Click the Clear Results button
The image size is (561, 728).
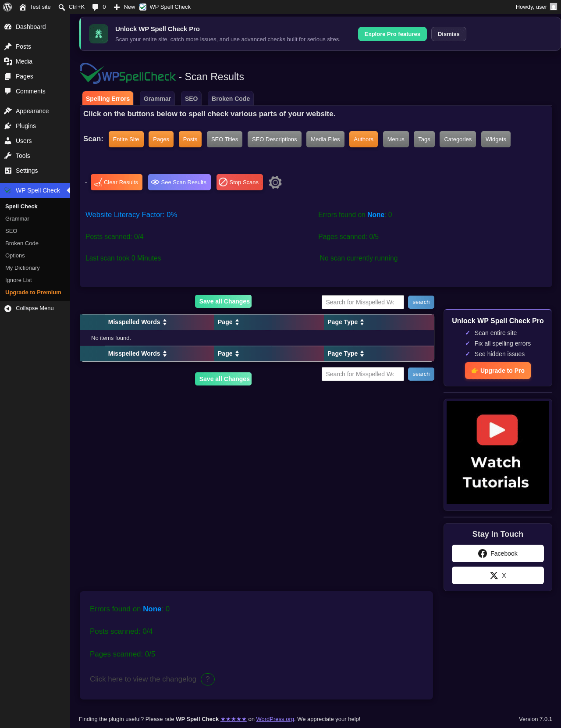pyautogui.click(x=117, y=182)
